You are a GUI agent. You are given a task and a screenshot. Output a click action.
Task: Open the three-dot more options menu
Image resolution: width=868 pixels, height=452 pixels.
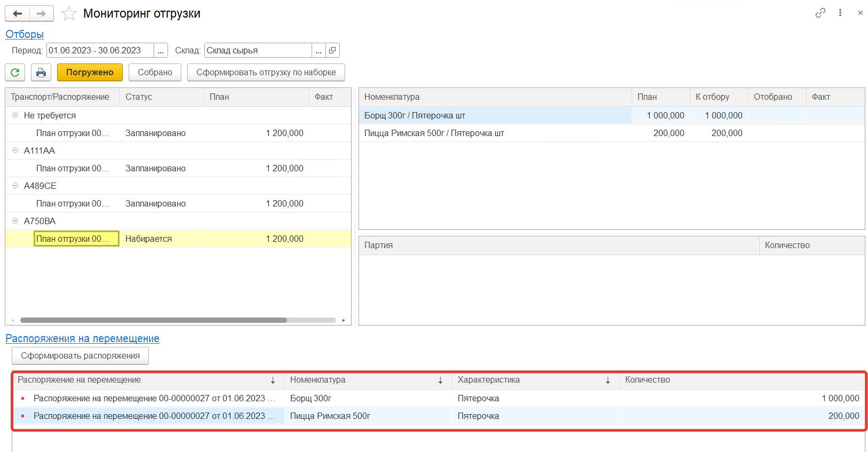click(x=840, y=13)
